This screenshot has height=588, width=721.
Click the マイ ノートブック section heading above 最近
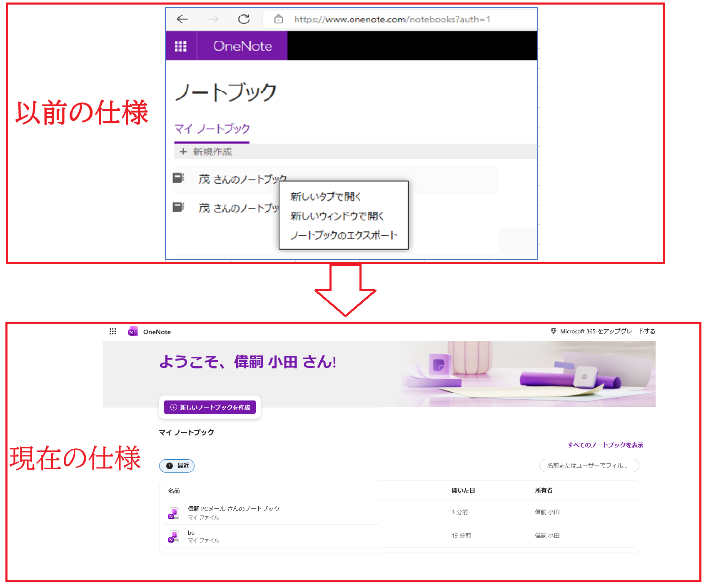(x=187, y=433)
